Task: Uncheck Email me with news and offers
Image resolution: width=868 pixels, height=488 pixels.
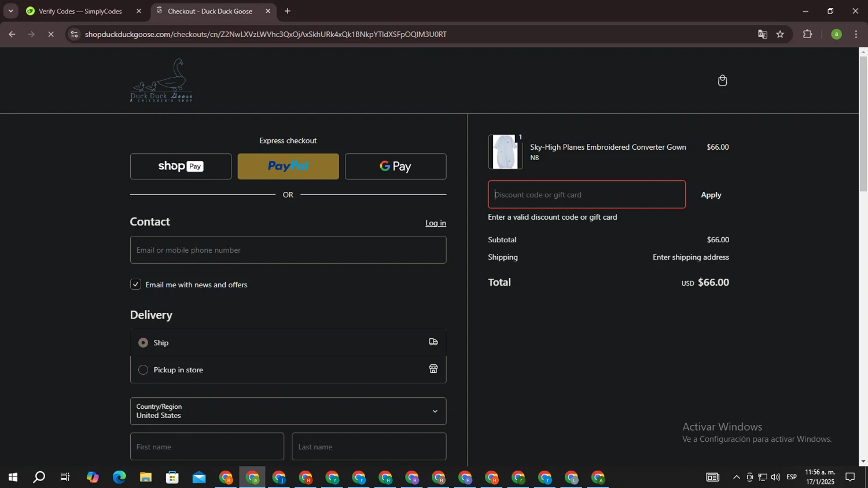Action: click(135, 284)
